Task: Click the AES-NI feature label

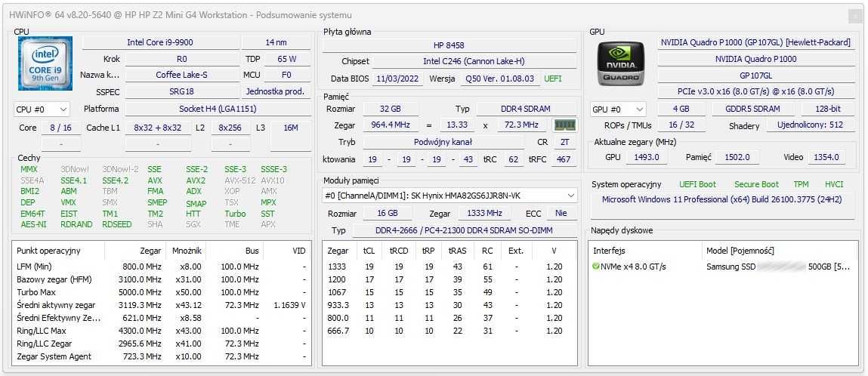Action: pyautogui.click(x=33, y=224)
